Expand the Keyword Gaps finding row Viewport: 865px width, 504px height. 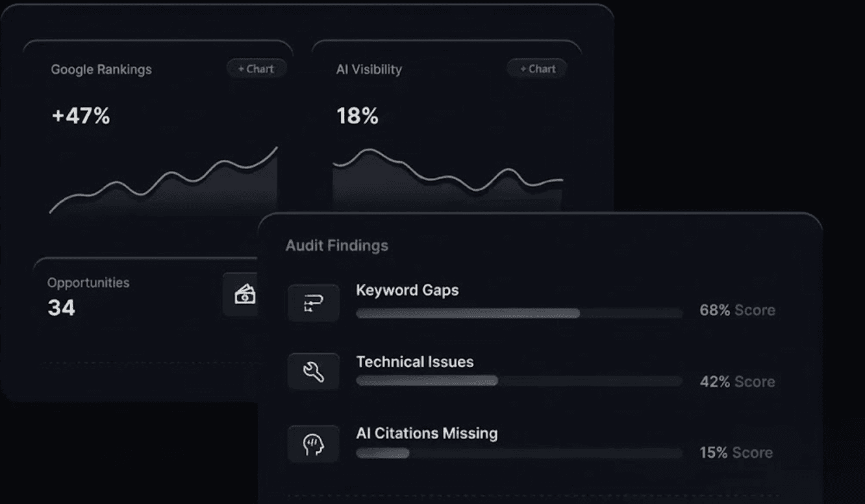pyautogui.click(x=407, y=290)
